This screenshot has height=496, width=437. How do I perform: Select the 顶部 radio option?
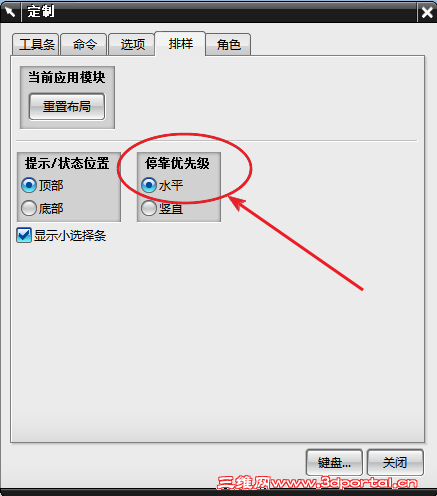point(42,185)
